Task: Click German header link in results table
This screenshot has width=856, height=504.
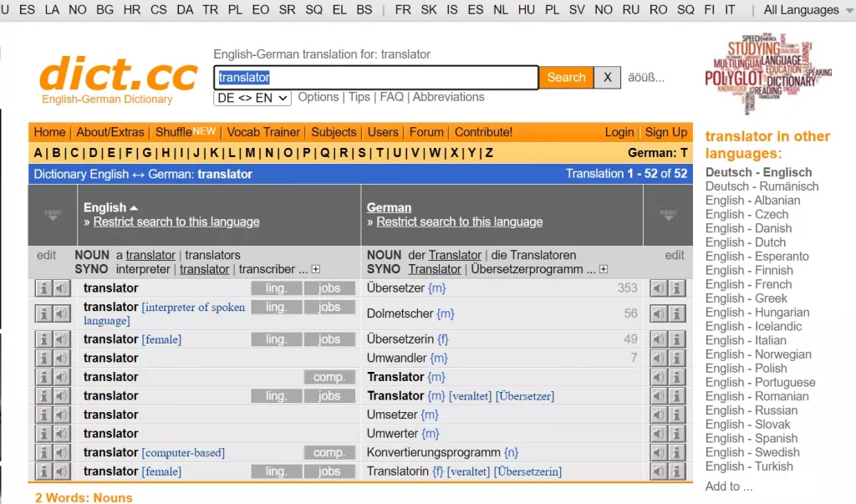Action: (x=389, y=207)
